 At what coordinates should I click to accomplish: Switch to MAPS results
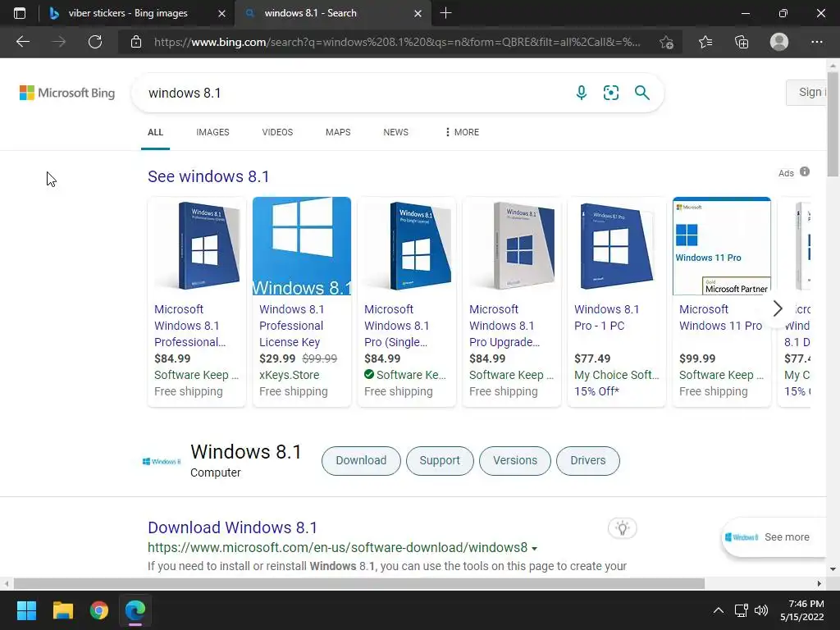point(338,132)
